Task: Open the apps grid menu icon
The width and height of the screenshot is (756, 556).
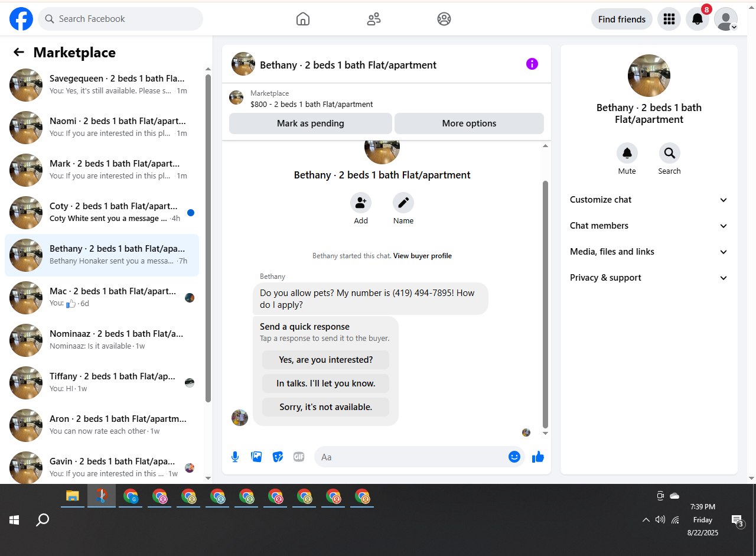Action: coord(669,19)
